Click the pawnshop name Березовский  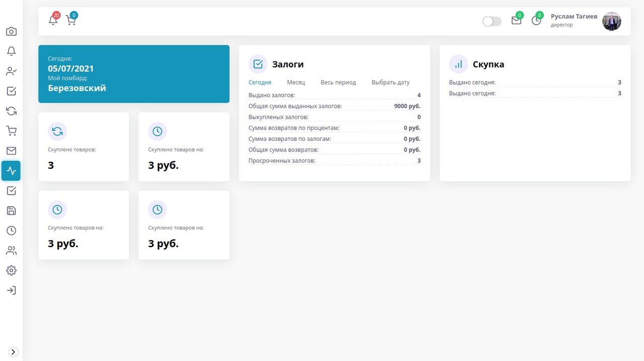[77, 88]
